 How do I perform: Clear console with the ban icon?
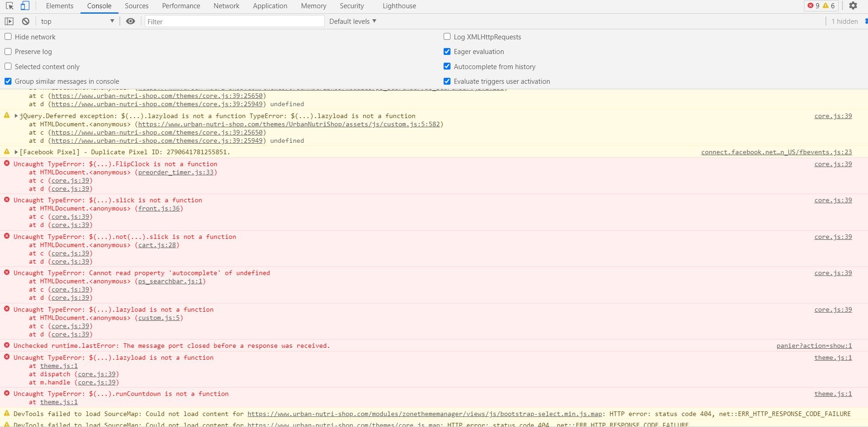click(26, 22)
